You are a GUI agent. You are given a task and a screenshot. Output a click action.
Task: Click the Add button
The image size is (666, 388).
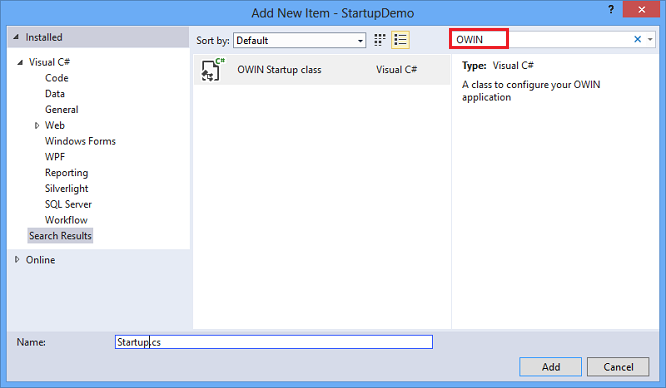550,367
